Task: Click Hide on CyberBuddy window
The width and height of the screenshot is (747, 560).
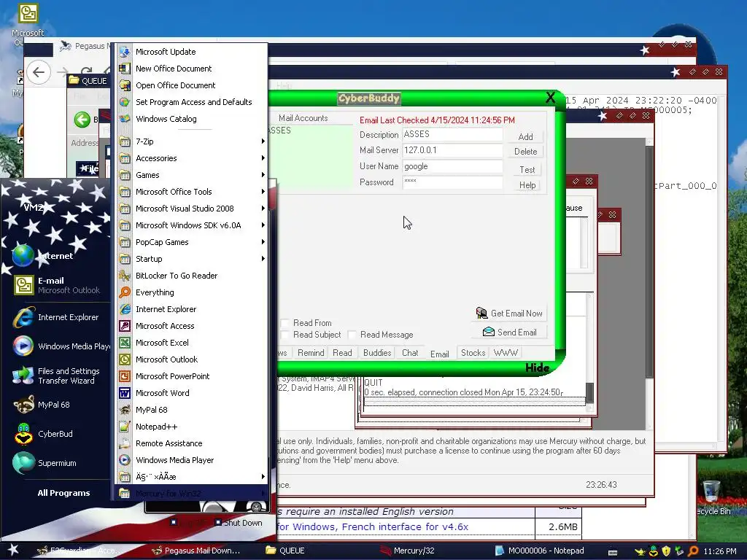Action: 538,367
